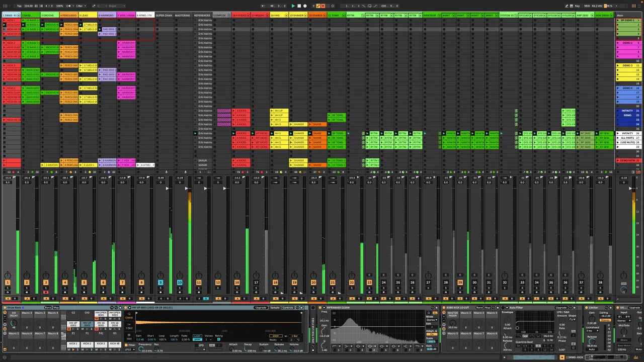Select the KICK 1 drum pad
Viewport: 644px width, 362px height.
[x=73, y=344]
